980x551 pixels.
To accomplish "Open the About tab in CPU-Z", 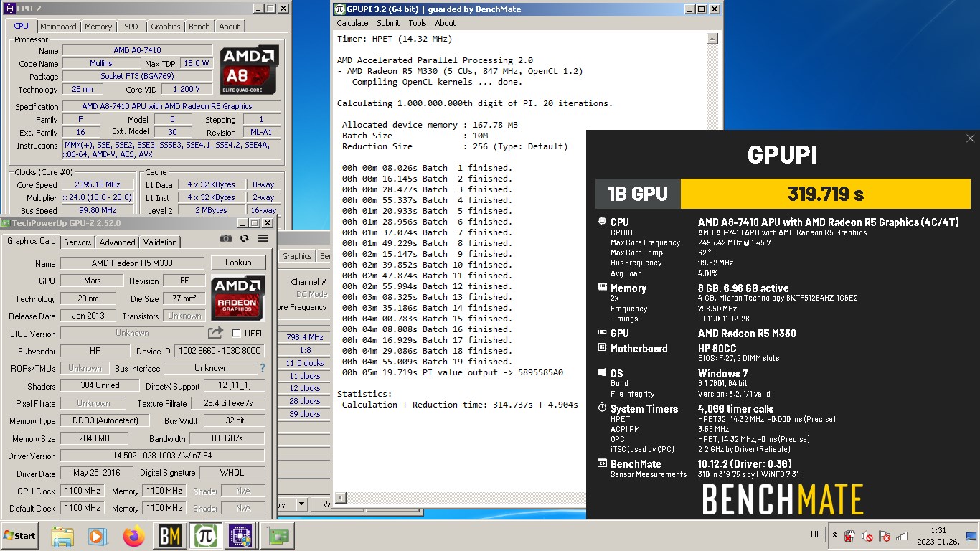I will pos(230,27).
